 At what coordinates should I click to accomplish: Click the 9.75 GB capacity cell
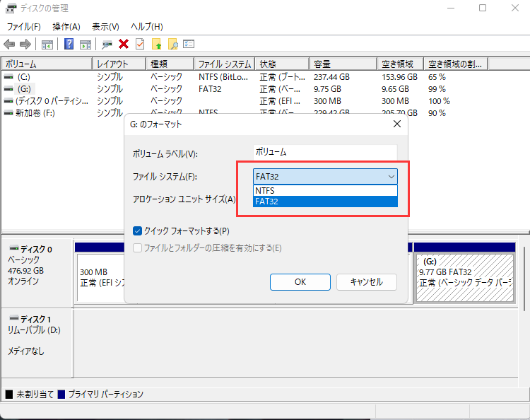tap(327, 89)
